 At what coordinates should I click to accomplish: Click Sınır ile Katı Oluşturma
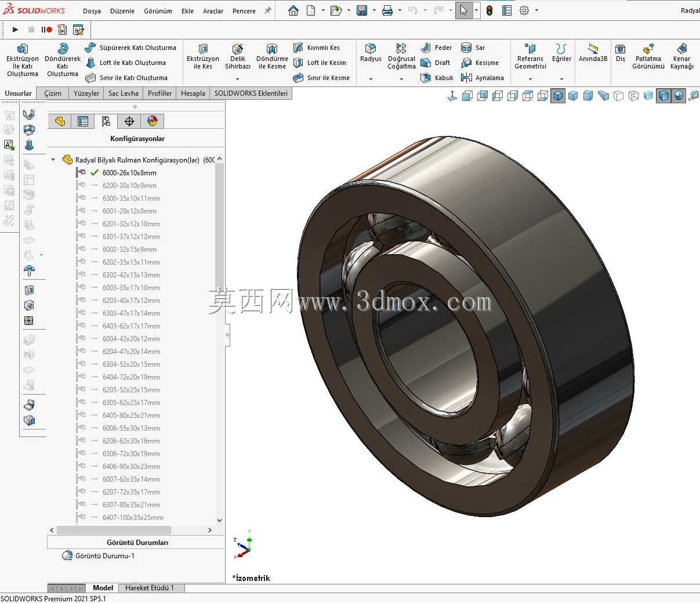(x=126, y=78)
